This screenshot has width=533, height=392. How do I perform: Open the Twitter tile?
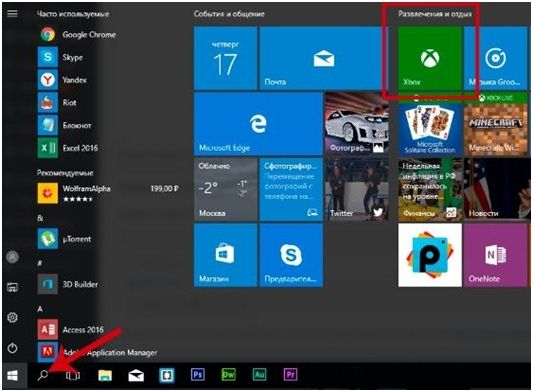[x=357, y=189]
